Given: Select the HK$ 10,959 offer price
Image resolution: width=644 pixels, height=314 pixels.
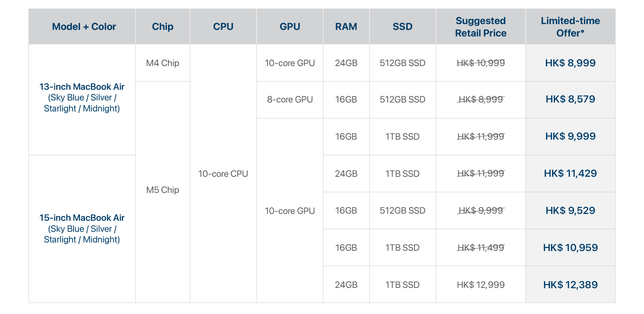Looking at the screenshot, I should click(x=570, y=248).
